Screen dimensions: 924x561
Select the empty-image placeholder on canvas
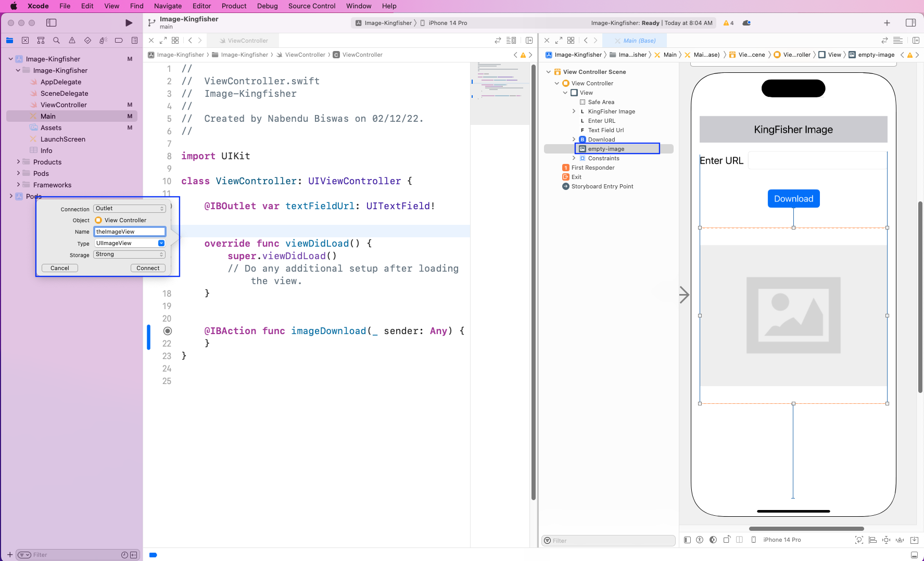tap(793, 315)
